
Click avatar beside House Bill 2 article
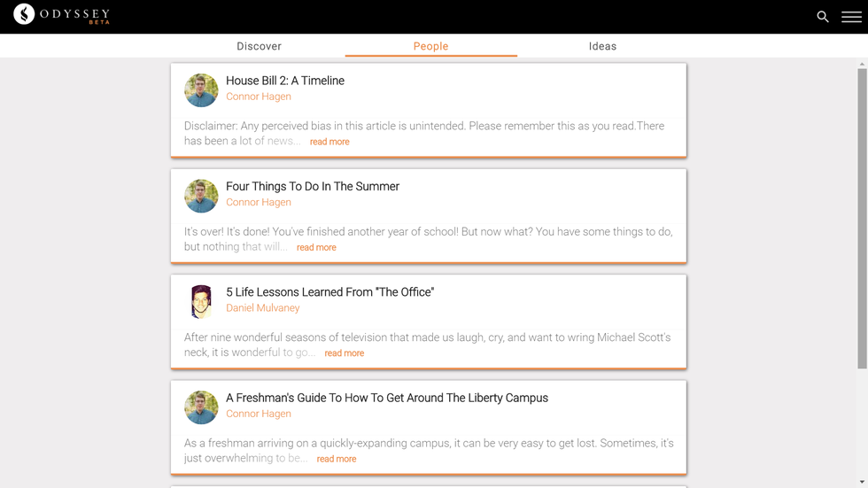point(201,90)
